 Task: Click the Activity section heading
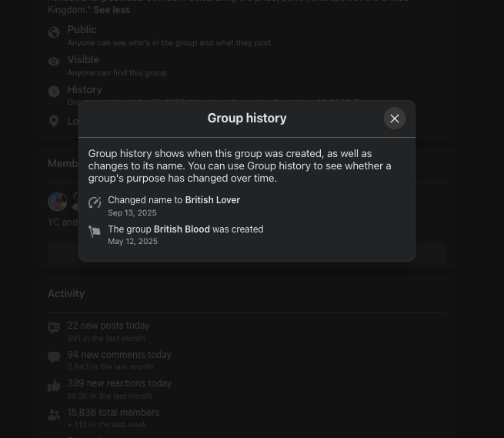point(66,293)
